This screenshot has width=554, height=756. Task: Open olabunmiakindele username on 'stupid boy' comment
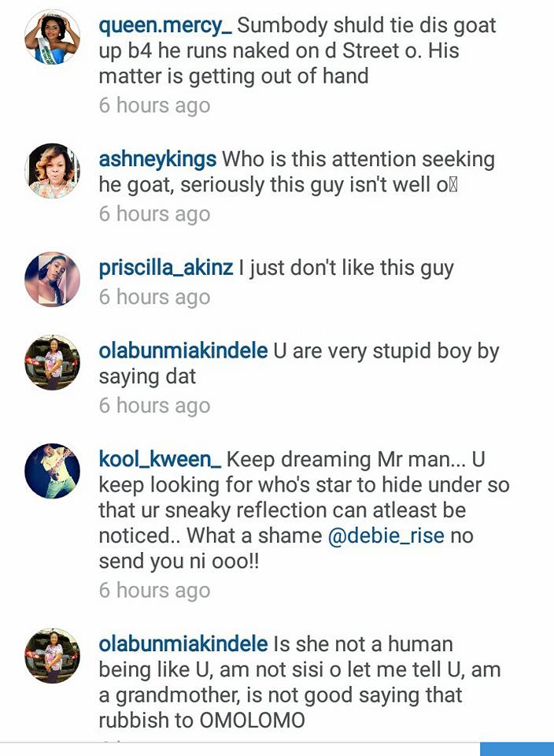pyautogui.click(x=183, y=351)
